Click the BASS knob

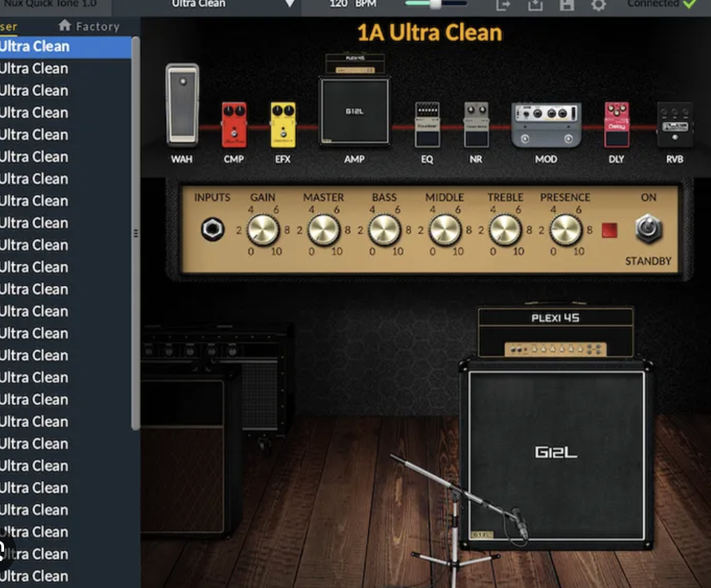(384, 229)
